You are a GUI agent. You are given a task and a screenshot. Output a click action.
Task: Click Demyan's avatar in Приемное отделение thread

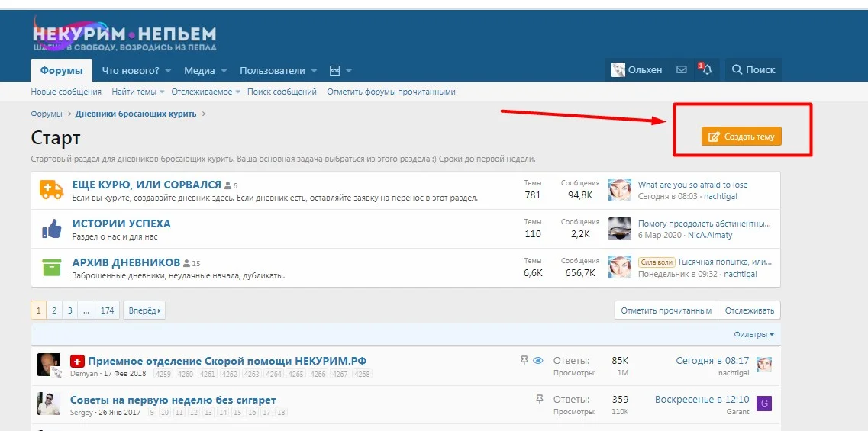tap(49, 365)
